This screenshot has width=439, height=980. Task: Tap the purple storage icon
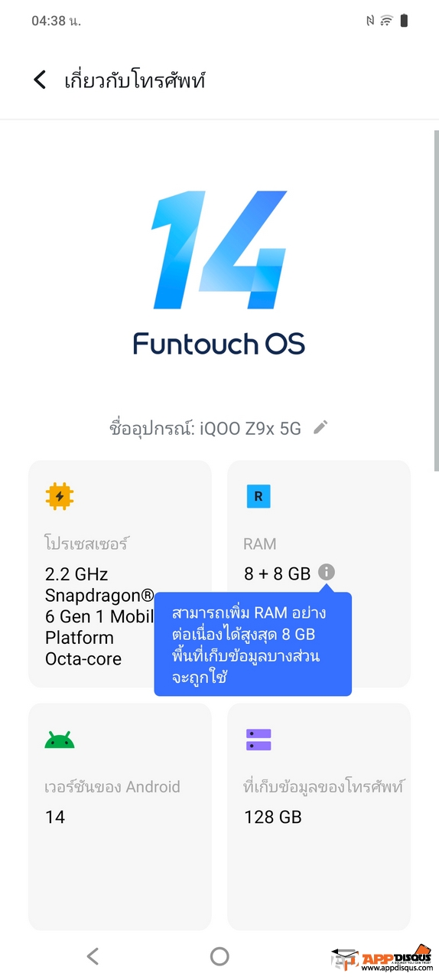(259, 740)
